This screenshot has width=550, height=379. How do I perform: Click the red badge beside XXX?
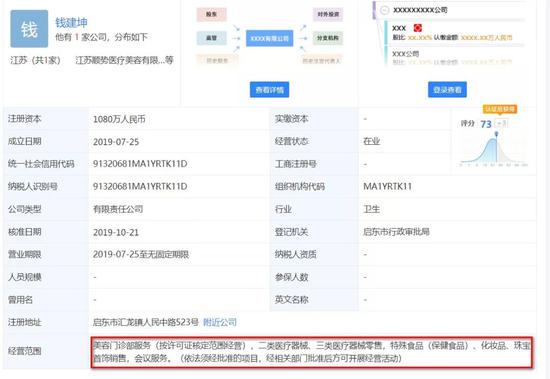(x=417, y=28)
